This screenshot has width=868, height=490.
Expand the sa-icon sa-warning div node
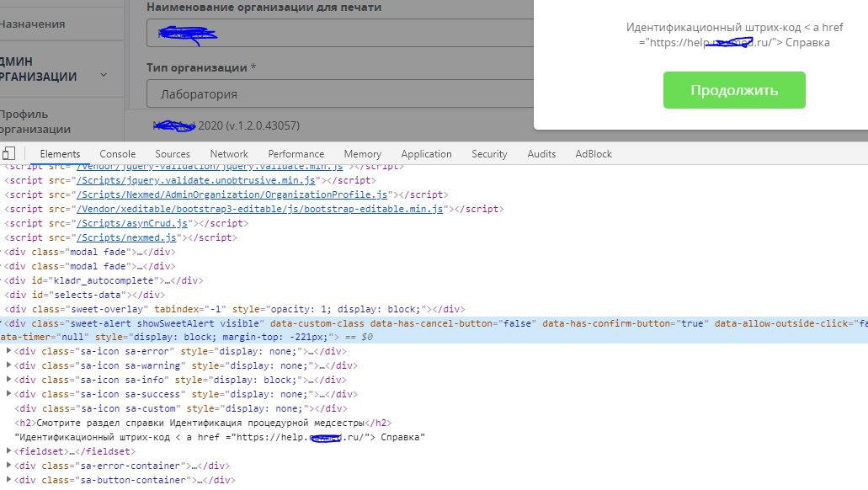[x=8, y=365]
